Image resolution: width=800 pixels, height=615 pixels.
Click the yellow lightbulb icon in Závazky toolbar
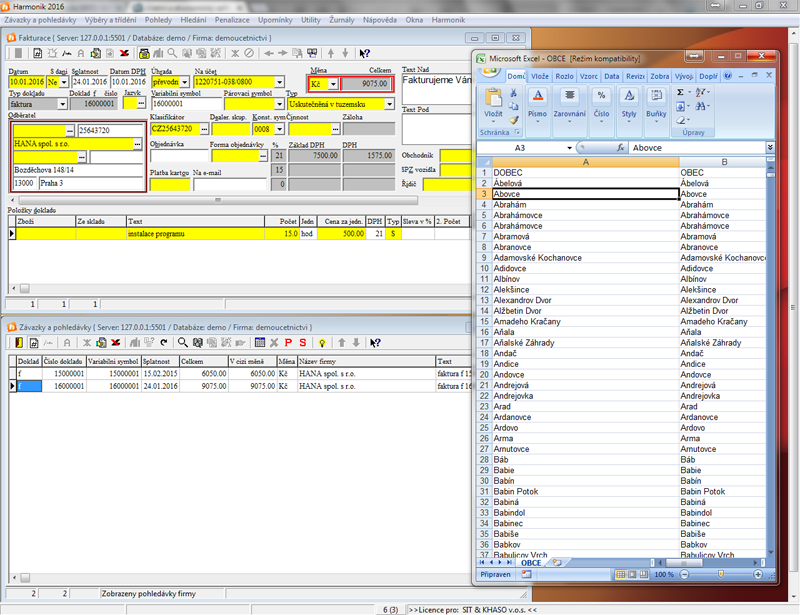pos(322,342)
